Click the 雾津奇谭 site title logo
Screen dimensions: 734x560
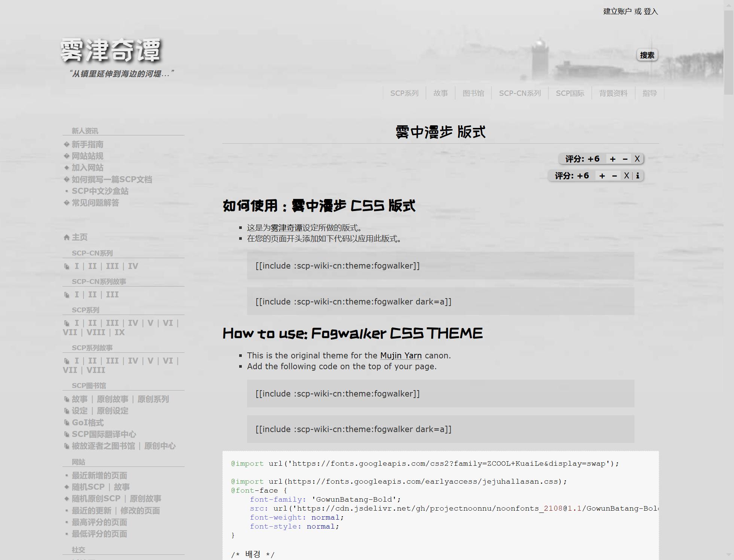click(x=111, y=51)
